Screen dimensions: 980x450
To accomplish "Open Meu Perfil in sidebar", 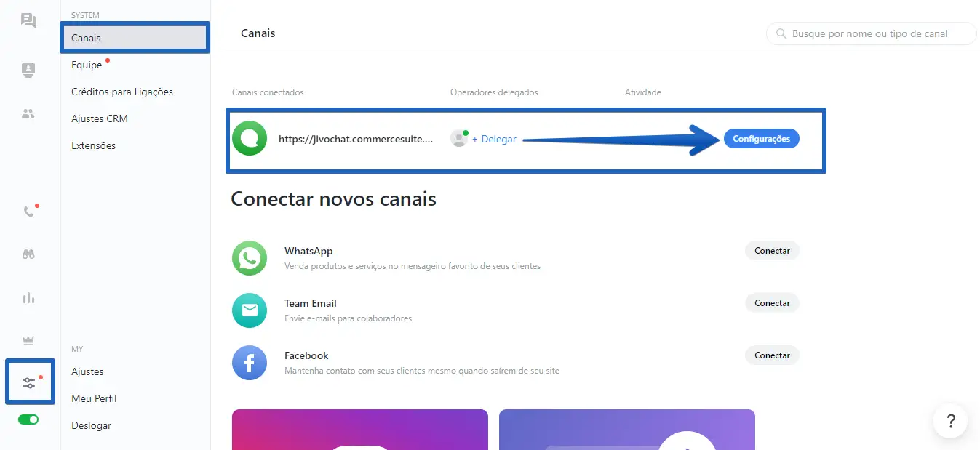I will pos(94,398).
